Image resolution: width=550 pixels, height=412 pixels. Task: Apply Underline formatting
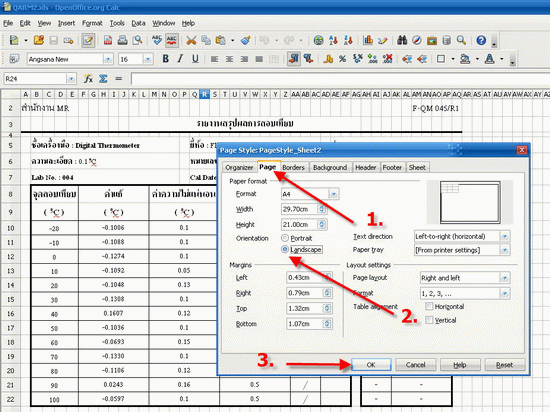(x=195, y=59)
